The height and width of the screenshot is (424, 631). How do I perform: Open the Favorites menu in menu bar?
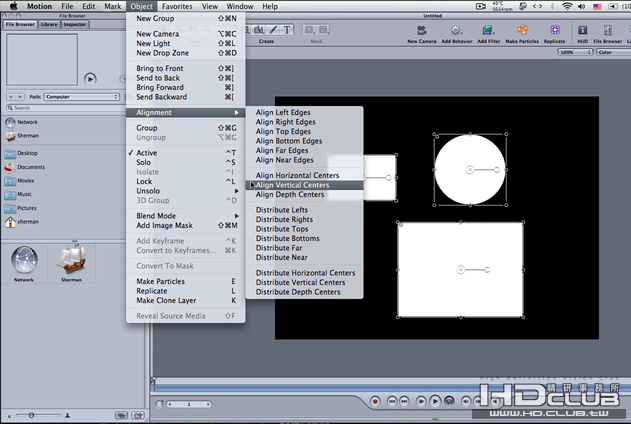coord(177,6)
